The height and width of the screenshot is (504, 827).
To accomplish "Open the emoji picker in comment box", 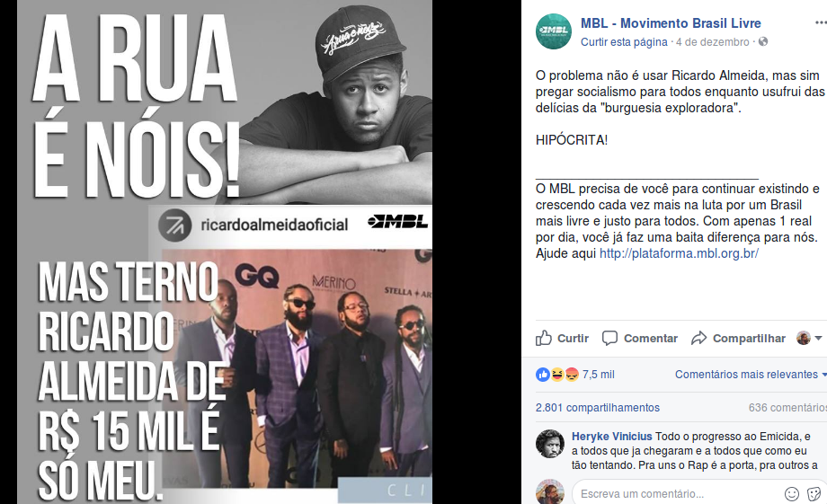I will pyautogui.click(x=792, y=494).
